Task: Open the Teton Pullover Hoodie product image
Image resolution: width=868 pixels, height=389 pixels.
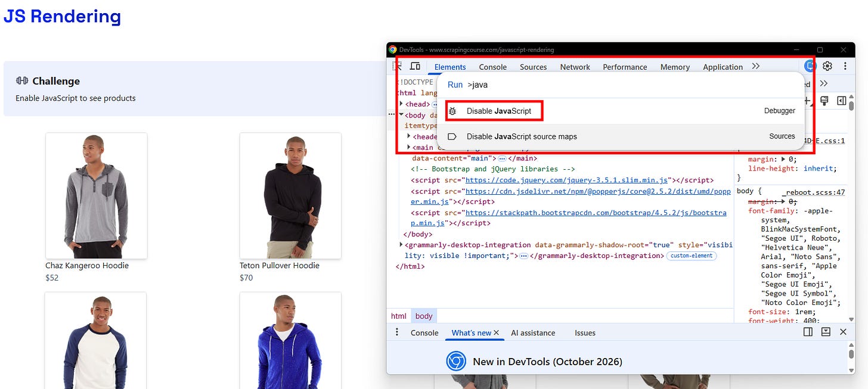Action: click(290, 195)
